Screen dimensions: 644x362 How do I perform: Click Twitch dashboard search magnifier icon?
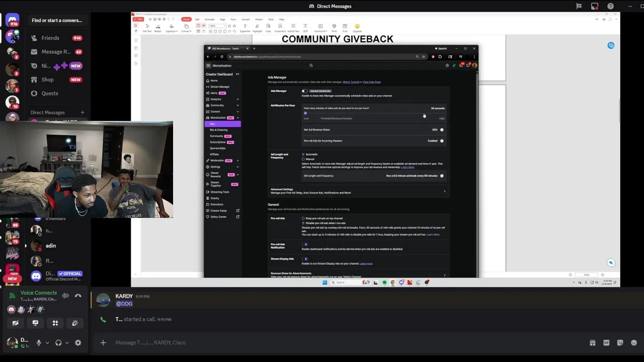pos(311,65)
